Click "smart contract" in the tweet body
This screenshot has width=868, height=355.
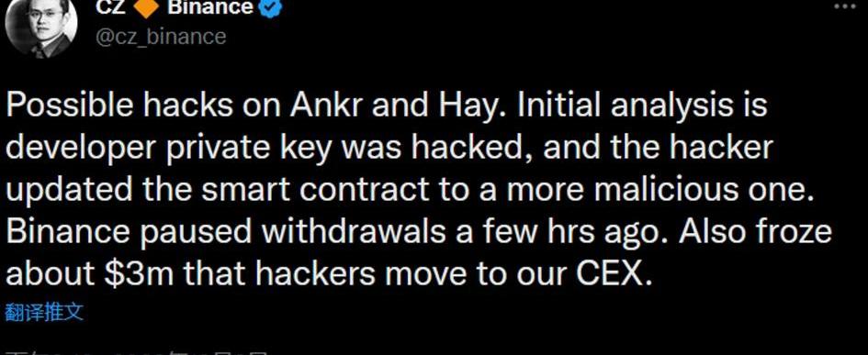pos(315,190)
